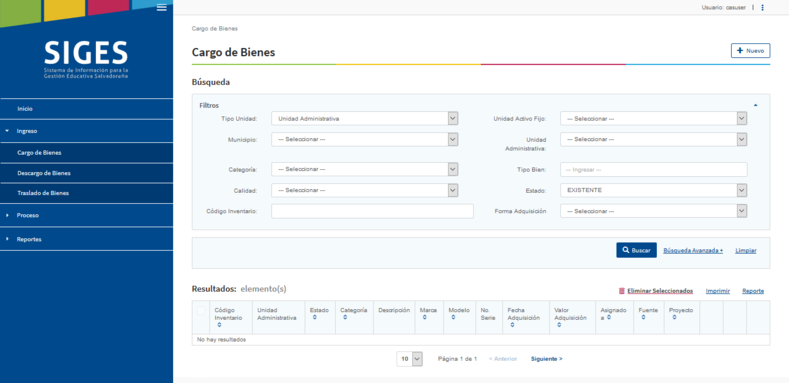This screenshot has height=383, width=789.
Task: Open the Unidad Administrativa filter dropdown
Action: coord(653,139)
